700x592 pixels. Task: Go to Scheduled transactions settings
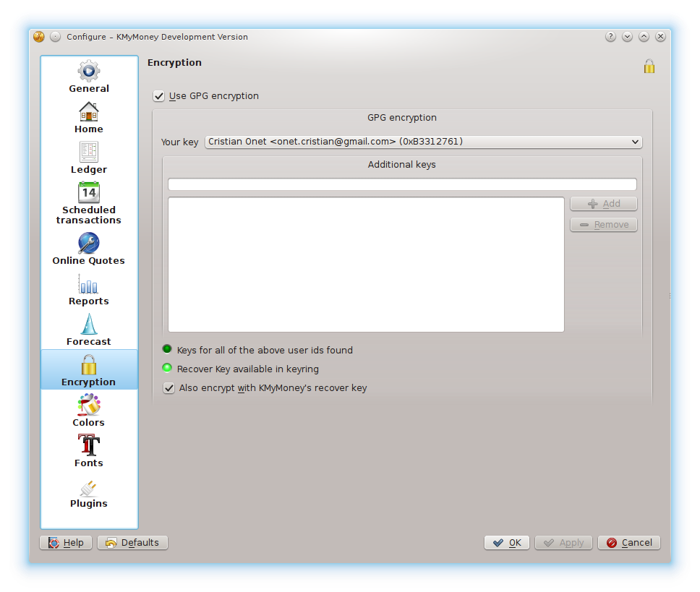click(x=89, y=203)
